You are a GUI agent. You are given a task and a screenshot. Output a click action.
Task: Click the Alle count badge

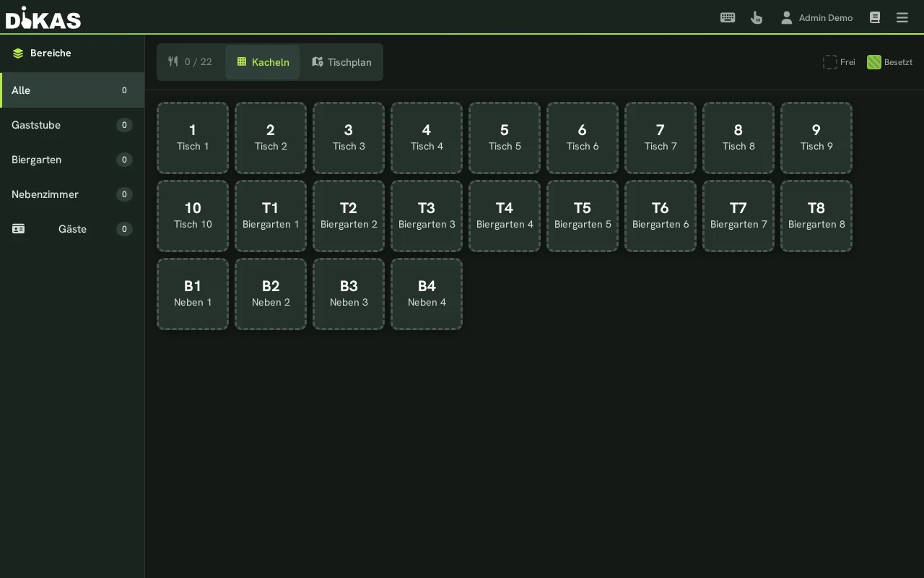(x=124, y=90)
